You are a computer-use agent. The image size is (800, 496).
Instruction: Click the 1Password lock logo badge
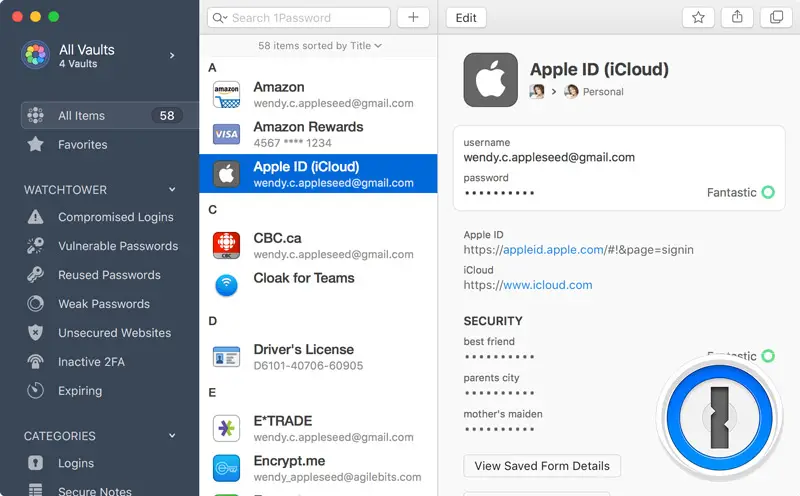click(x=719, y=417)
